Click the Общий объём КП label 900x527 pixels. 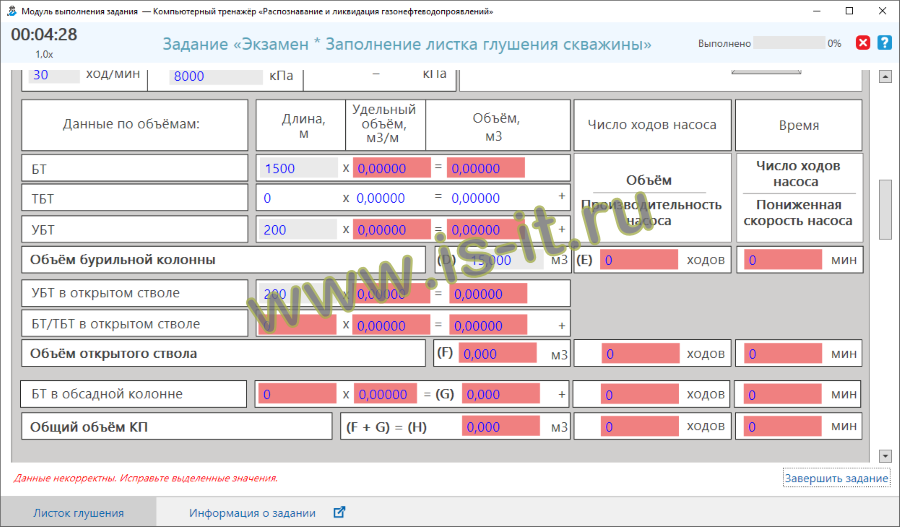coord(88,427)
